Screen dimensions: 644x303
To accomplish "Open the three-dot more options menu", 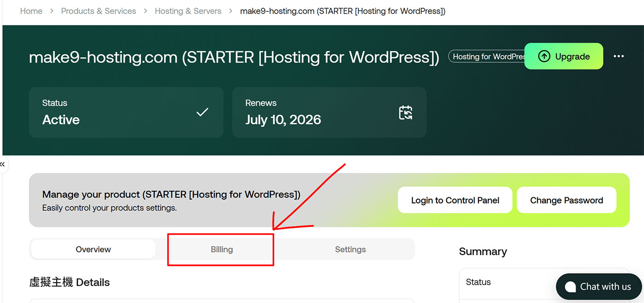I will [x=619, y=56].
